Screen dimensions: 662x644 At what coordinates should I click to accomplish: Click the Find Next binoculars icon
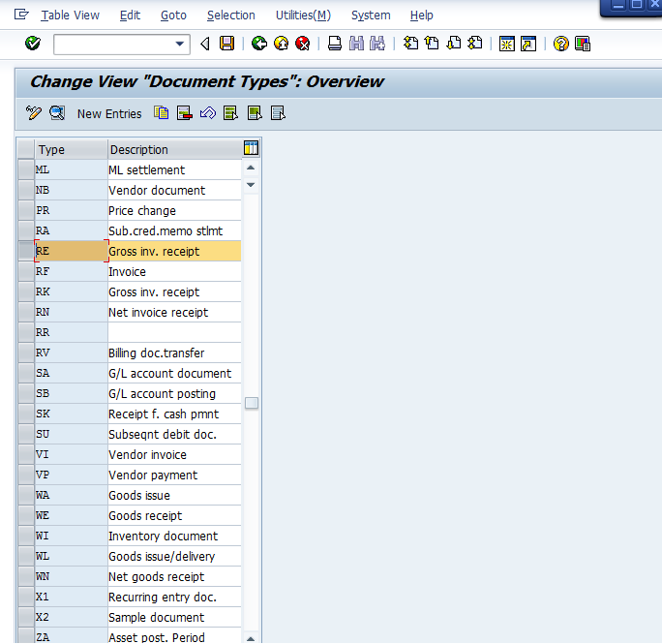tap(377, 44)
